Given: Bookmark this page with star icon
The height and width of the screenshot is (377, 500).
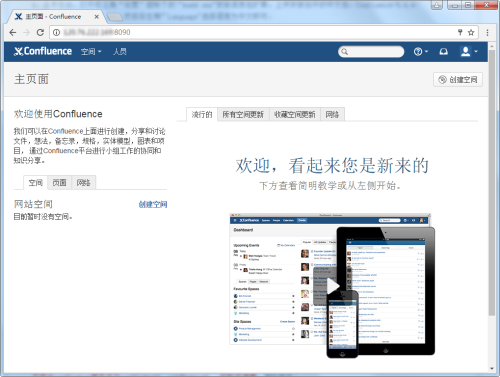Looking at the screenshot, I should coord(471,32).
